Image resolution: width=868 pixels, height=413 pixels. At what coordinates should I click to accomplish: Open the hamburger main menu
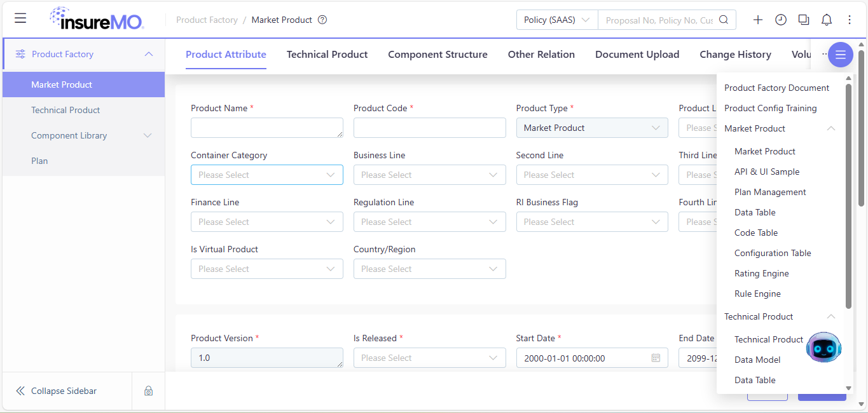20,18
